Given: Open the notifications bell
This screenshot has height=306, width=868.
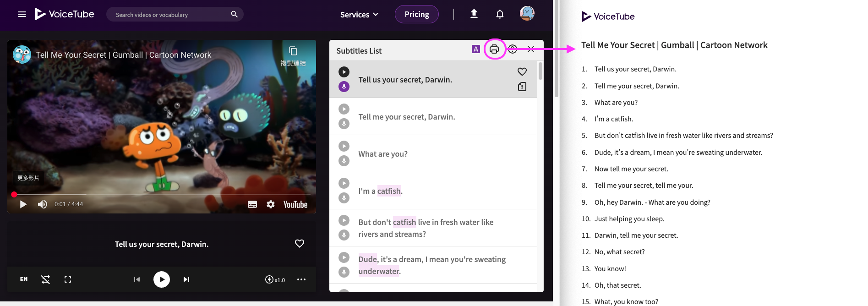Looking at the screenshot, I should pyautogui.click(x=500, y=14).
